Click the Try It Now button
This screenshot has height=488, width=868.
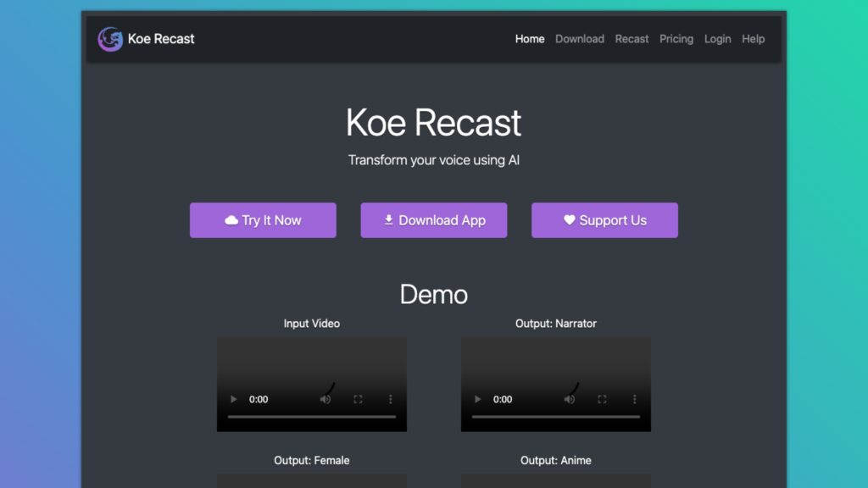pyautogui.click(x=263, y=220)
